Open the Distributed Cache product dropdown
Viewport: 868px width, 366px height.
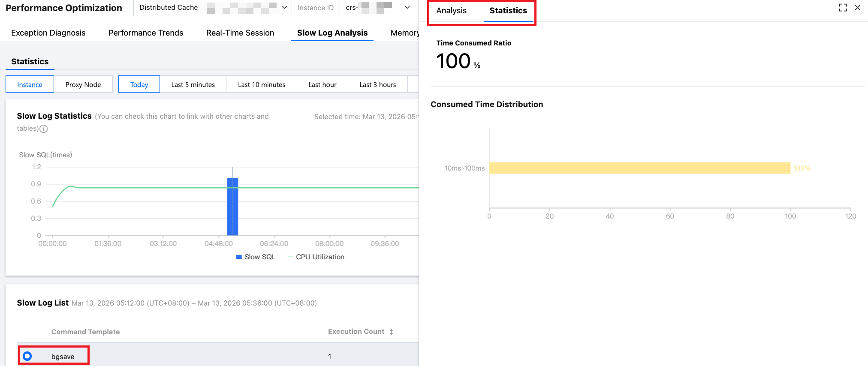point(213,8)
